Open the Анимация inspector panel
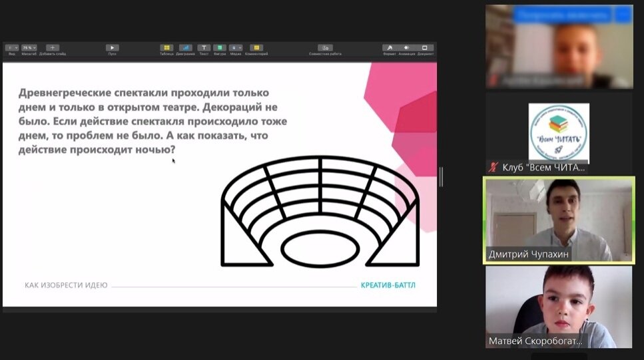Screen dimensions: 644x360 tap(407, 48)
